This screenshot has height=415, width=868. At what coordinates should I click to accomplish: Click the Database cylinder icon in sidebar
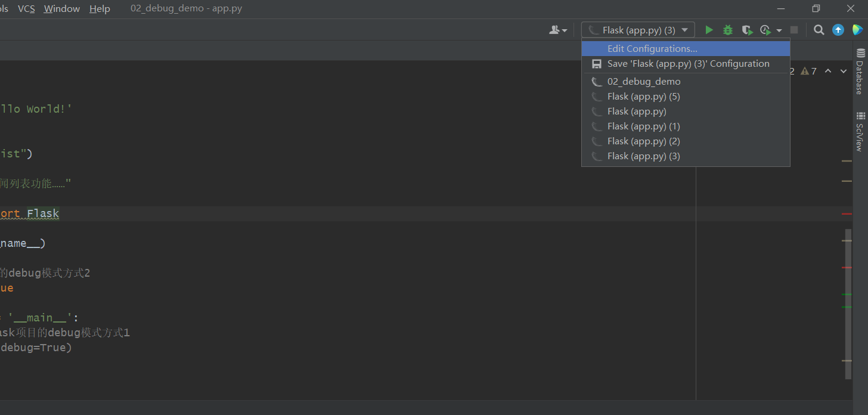(860, 54)
